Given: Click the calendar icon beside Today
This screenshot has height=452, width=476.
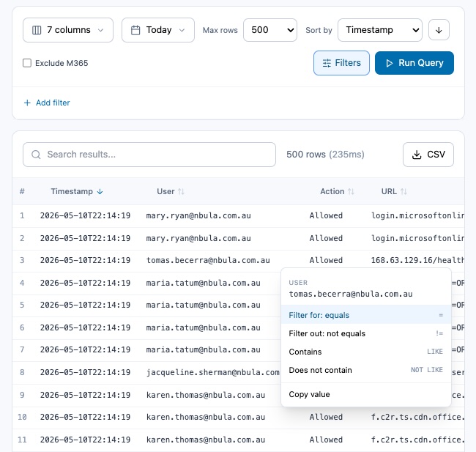Looking at the screenshot, I should [135, 30].
